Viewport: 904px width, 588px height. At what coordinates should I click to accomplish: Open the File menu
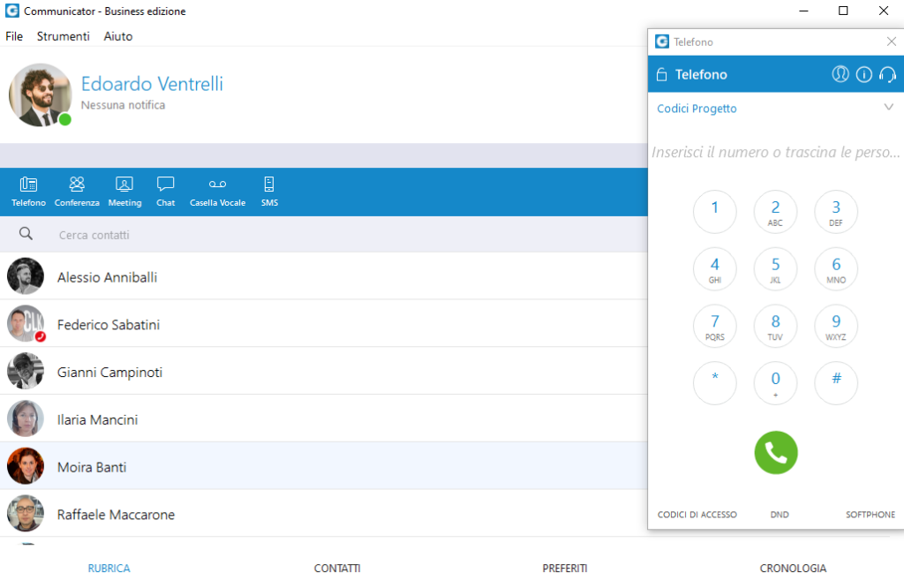click(14, 36)
